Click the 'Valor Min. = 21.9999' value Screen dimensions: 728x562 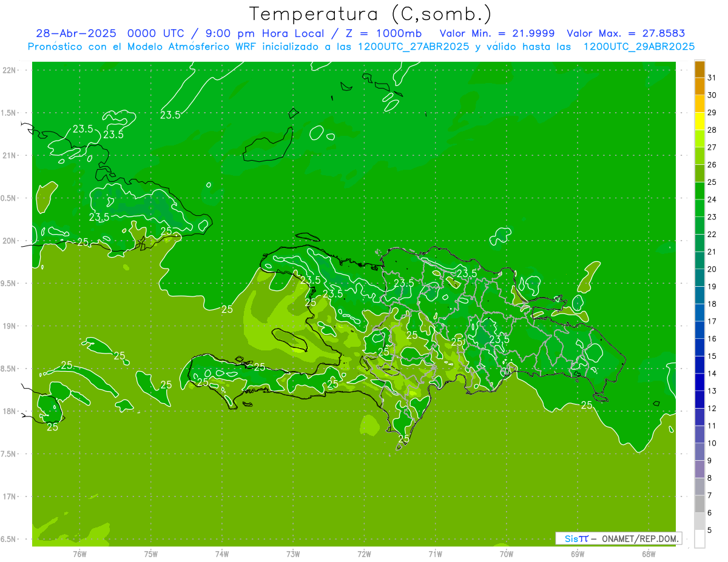tap(497, 33)
